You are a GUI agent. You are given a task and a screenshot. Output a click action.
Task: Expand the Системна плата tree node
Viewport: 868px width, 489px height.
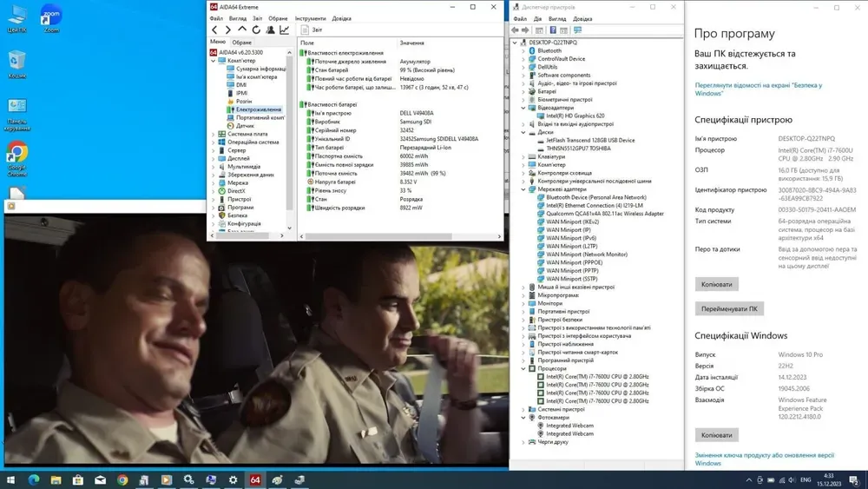(x=214, y=135)
